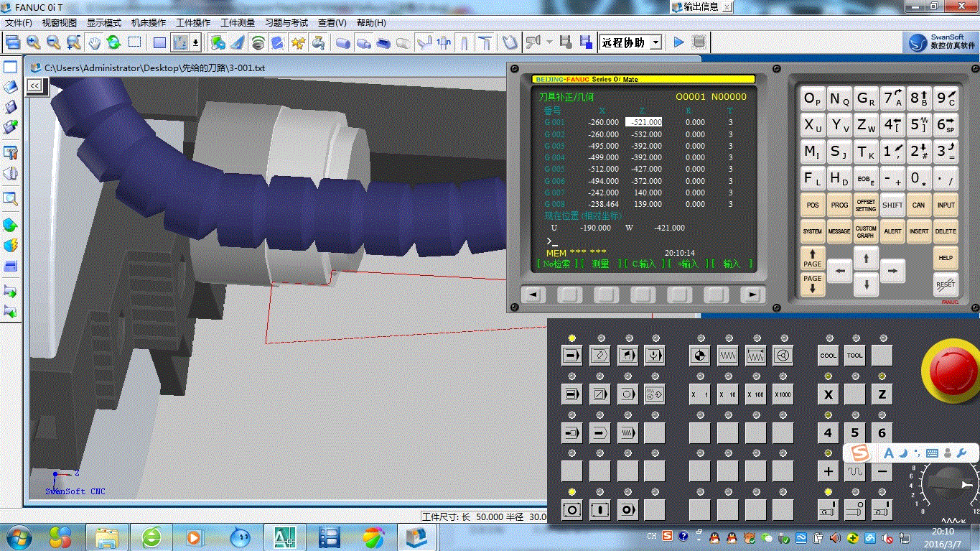Click the rapid traverse wave button
Screen dimensions: 980x551
click(854, 472)
